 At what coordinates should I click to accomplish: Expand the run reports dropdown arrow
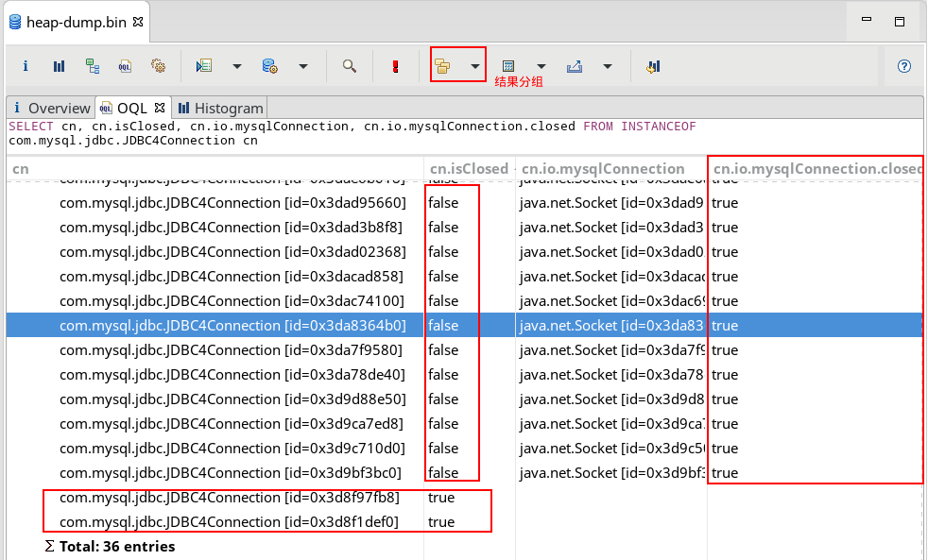pos(237,66)
